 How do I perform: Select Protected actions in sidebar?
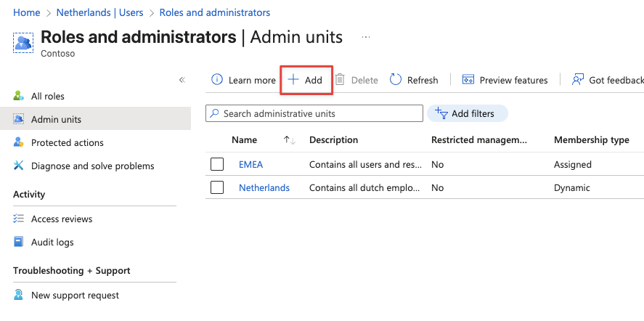[67, 142]
